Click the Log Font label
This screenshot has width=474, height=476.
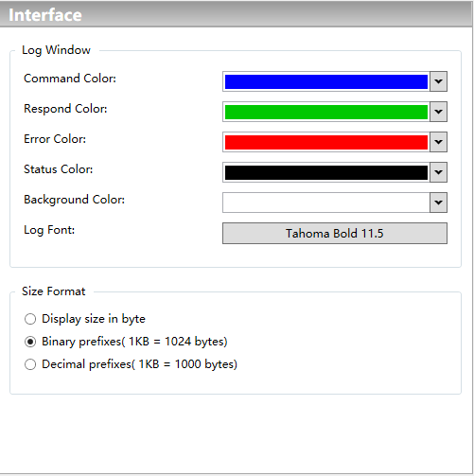(49, 230)
